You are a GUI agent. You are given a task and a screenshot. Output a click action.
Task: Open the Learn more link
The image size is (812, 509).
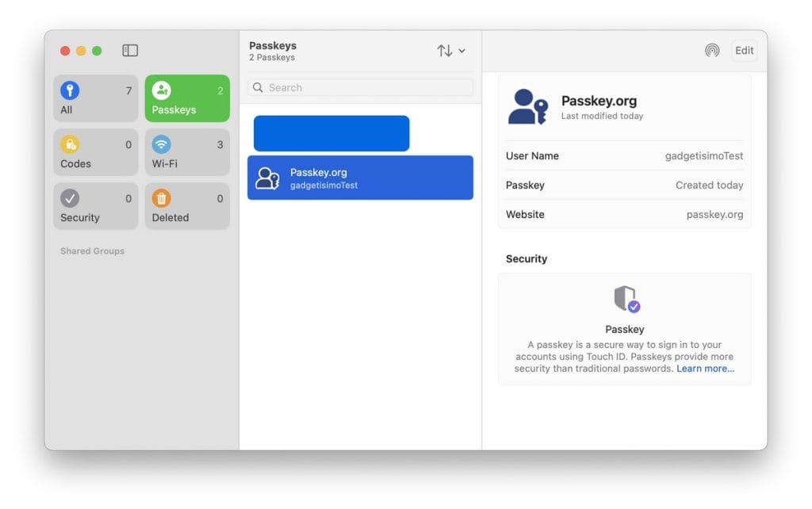click(x=705, y=369)
